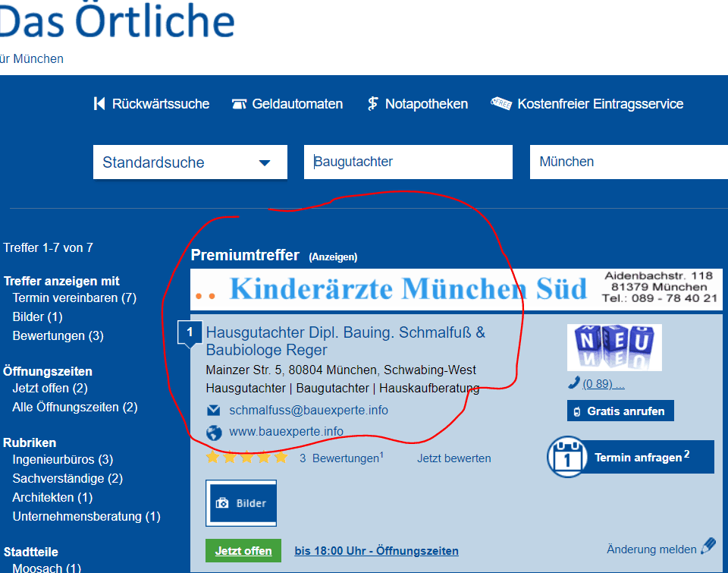728x573 pixels.
Task: Open the Rückwärtssuche link
Action: coord(161,104)
